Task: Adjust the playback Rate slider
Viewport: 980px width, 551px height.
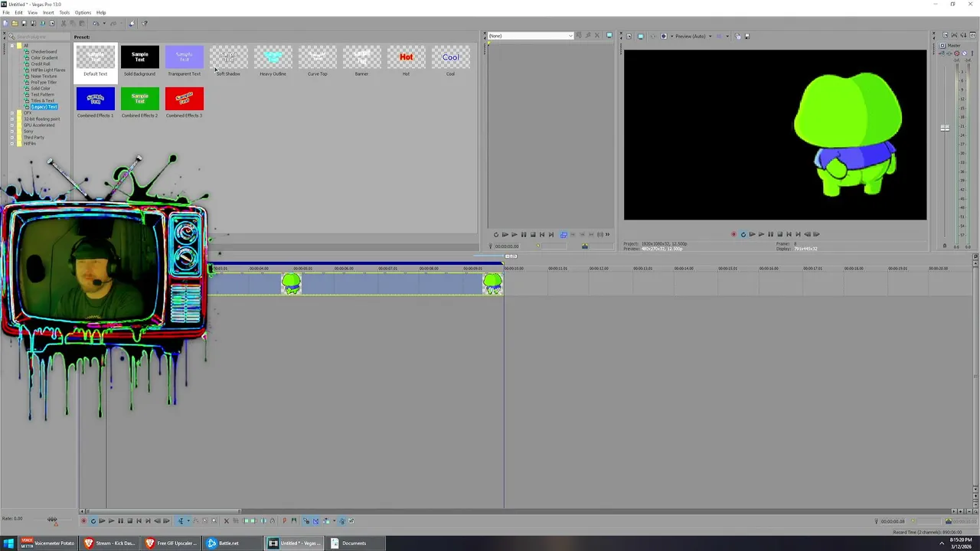Action: [x=52, y=520]
